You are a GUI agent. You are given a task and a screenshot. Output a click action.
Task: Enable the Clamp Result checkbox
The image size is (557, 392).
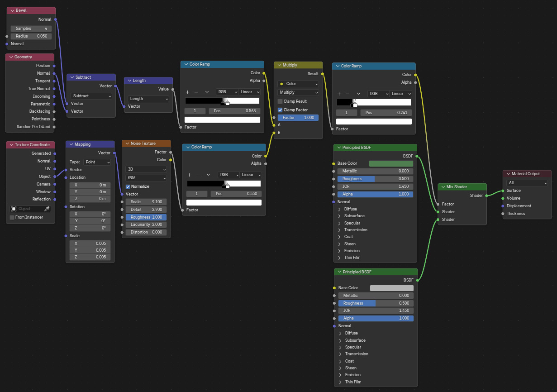280,101
